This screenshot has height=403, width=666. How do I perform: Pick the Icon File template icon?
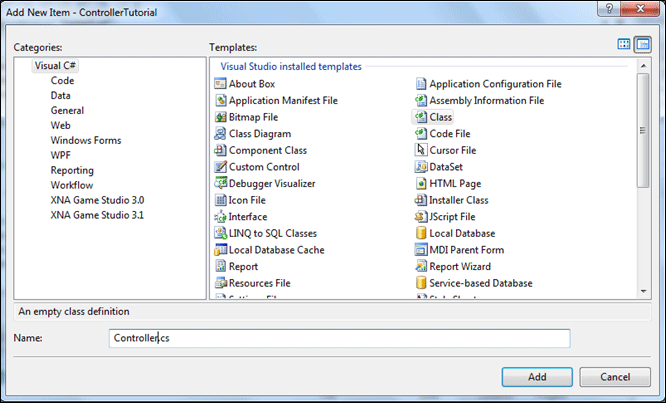pyautogui.click(x=220, y=200)
